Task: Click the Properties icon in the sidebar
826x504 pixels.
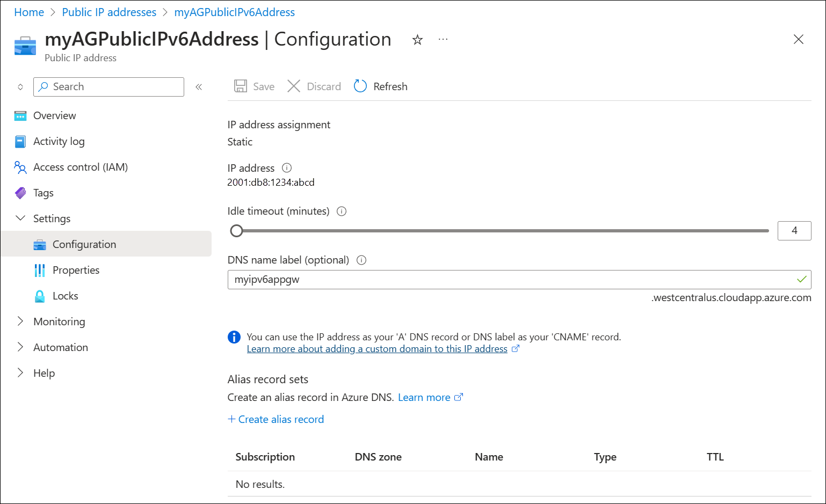Action: 40,270
